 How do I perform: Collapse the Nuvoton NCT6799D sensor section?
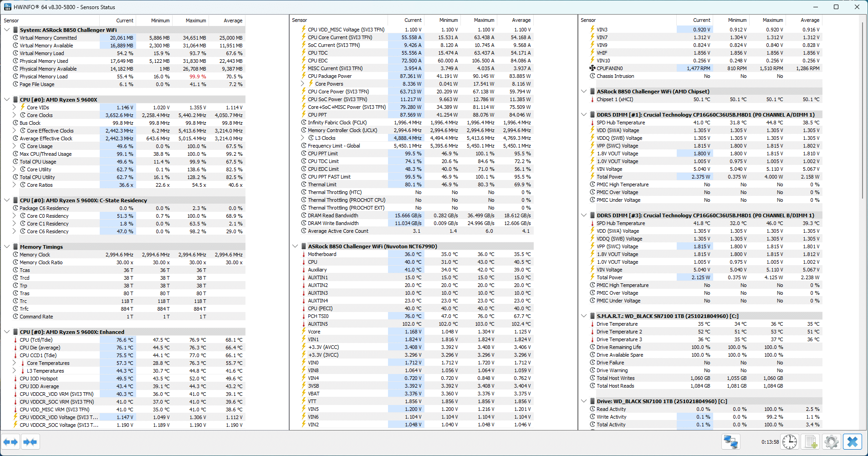[295, 246]
